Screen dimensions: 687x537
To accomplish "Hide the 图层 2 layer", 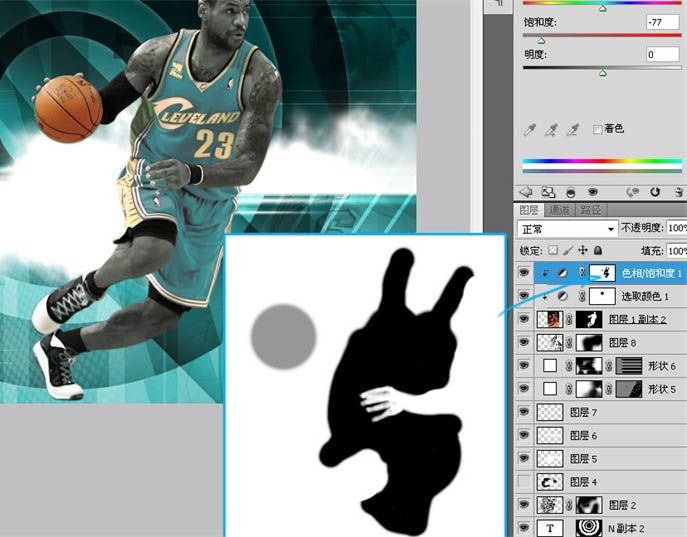I will coord(524,505).
